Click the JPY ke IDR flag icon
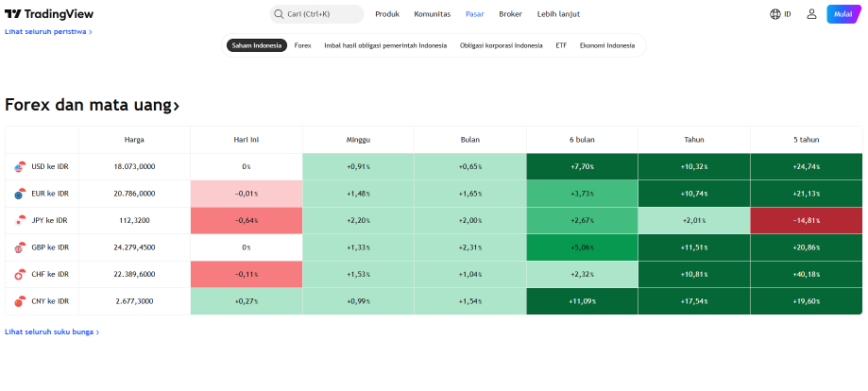Viewport: 868px width, 391px height. pos(20,220)
